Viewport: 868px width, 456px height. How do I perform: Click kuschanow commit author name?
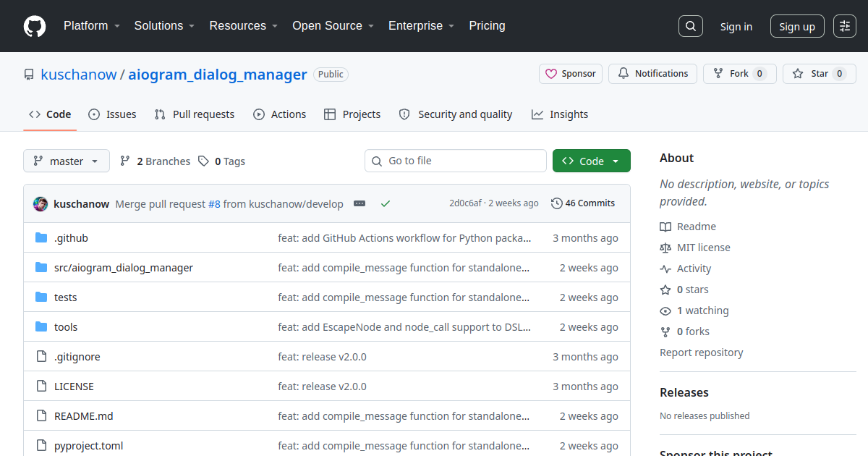click(82, 204)
